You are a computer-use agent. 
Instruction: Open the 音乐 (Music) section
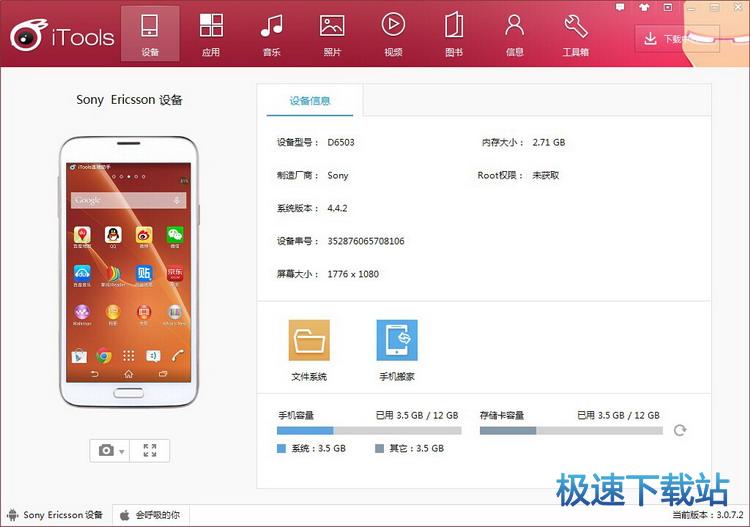[272, 34]
